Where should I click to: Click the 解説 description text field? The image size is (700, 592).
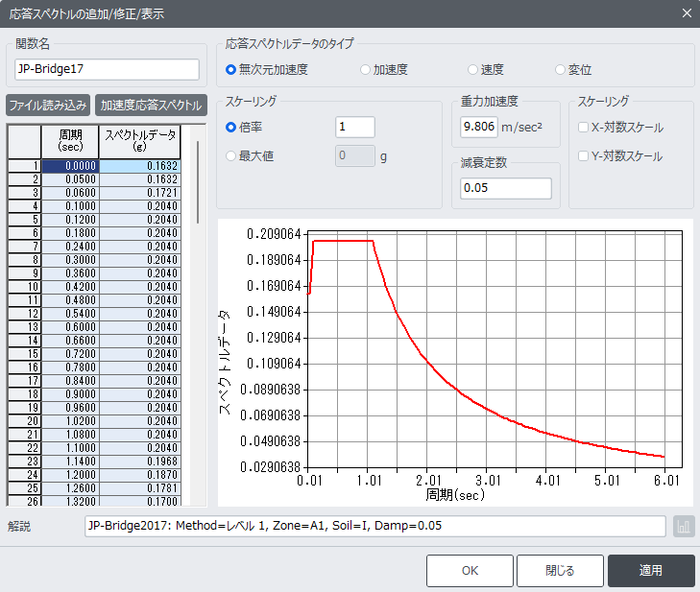click(375, 526)
